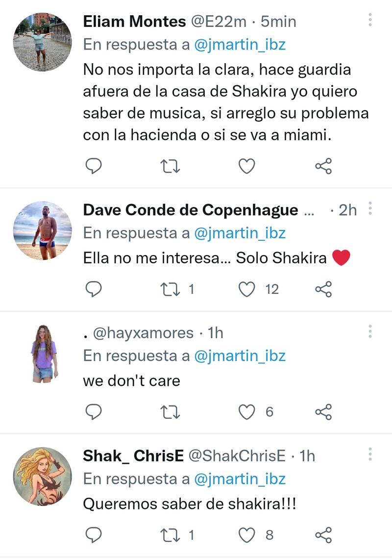Reply to Eliam Montes's tweet
392x559 pixels.
click(93, 167)
